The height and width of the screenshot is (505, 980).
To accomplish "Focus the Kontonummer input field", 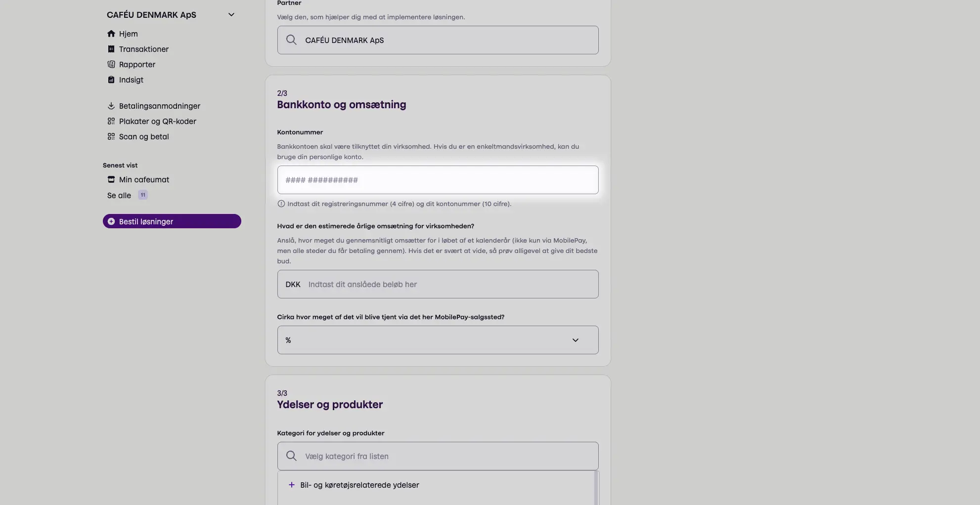I will click(x=438, y=180).
